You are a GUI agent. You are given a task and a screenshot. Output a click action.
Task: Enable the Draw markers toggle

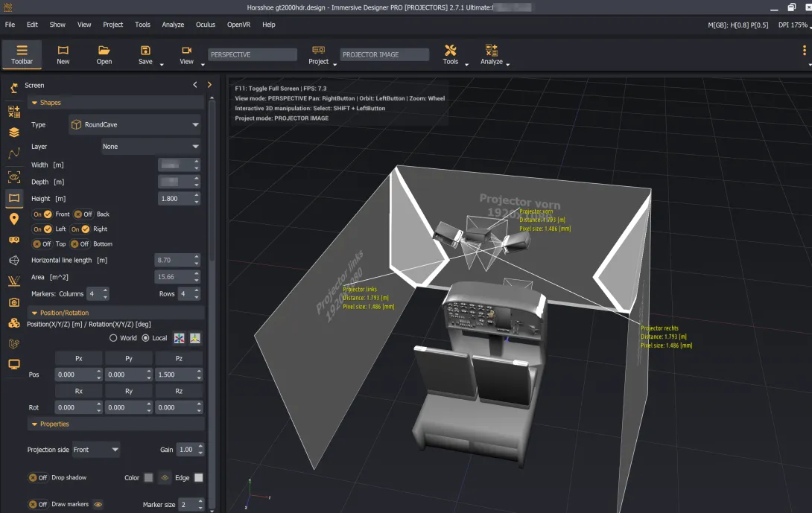coord(38,504)
